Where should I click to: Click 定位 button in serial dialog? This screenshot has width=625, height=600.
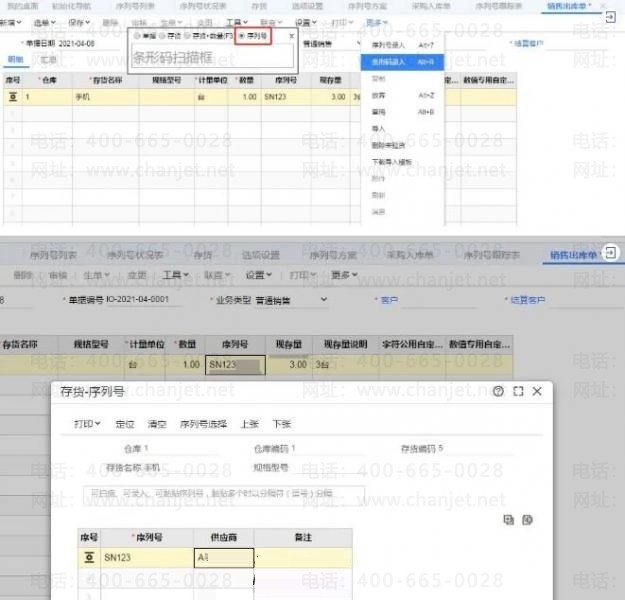pyautogui.click(x=125, y=424)
